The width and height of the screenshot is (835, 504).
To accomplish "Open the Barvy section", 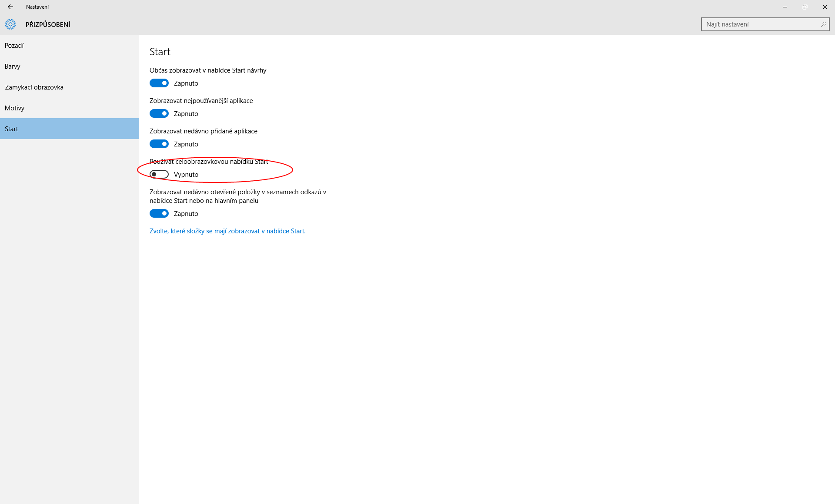I will [13, 66].
